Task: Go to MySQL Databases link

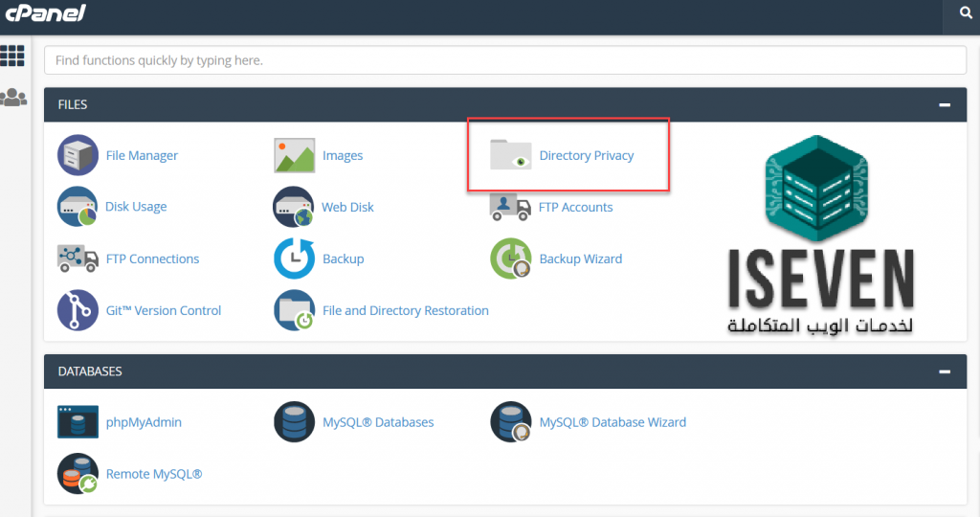Action: (x=378, y=422)
